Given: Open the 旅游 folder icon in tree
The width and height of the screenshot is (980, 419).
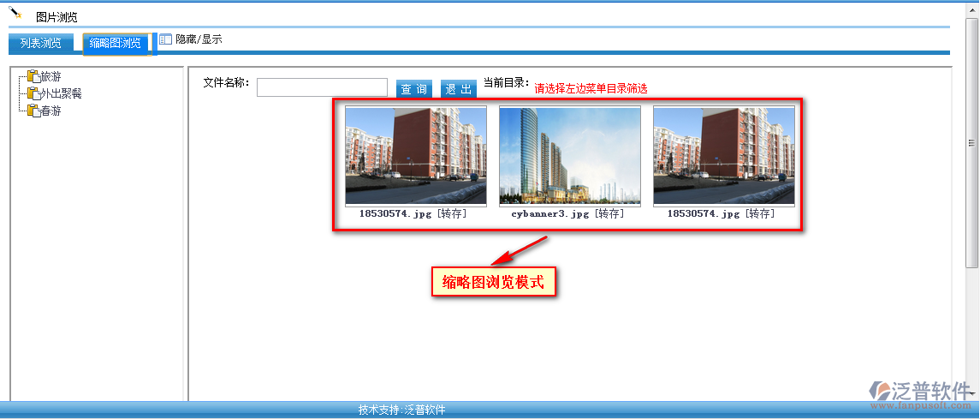Looking at the screenshot, I should coord(33,77).
